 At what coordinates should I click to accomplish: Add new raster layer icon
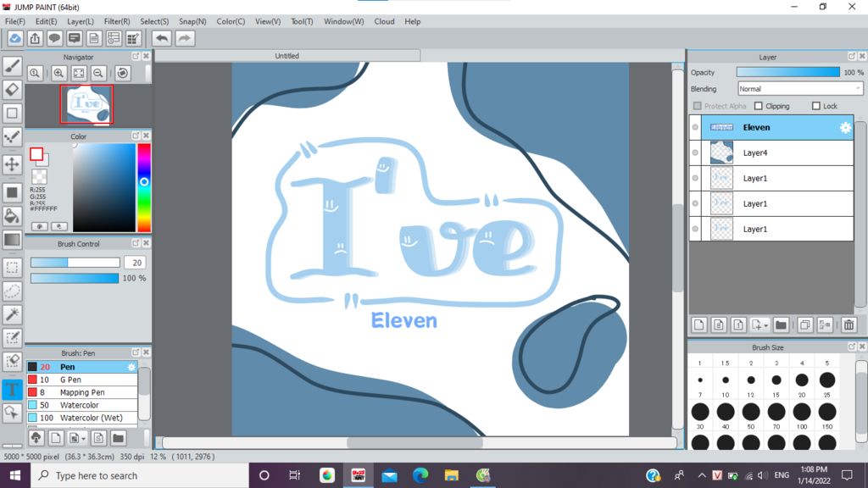[x=698, y=325]
